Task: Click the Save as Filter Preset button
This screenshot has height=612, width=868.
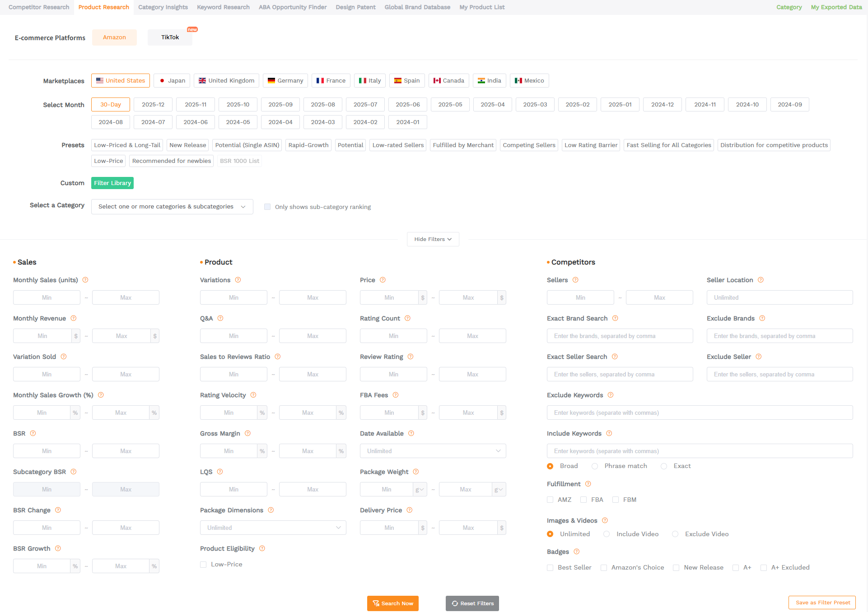Action: pyautogui.click(x=822, y=603)
